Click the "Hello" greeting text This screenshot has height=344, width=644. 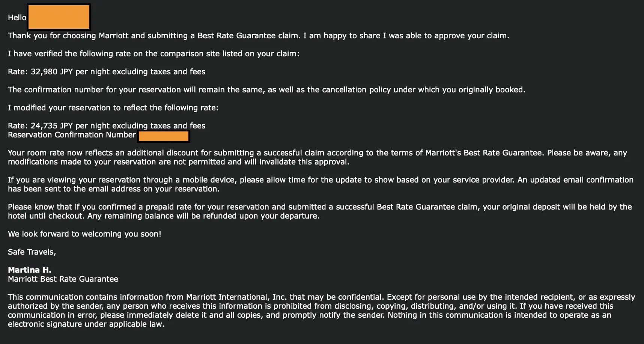(x=17, y=18)
